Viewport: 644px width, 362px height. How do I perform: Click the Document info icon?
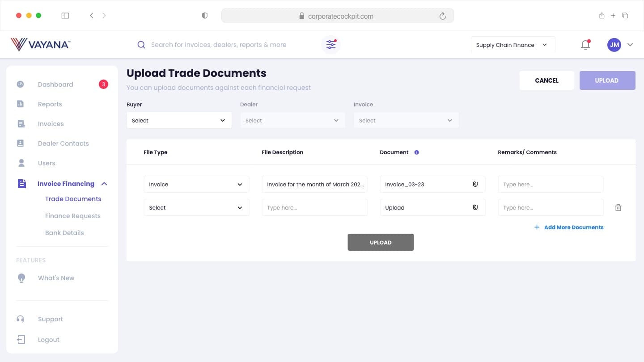[x=417, y=152]
